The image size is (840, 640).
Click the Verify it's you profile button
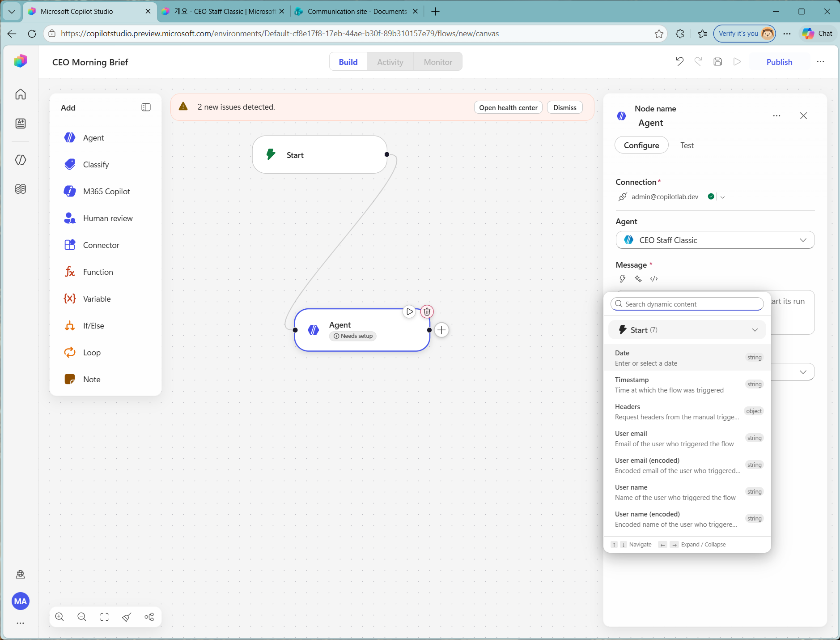click(x=744, y=34)
